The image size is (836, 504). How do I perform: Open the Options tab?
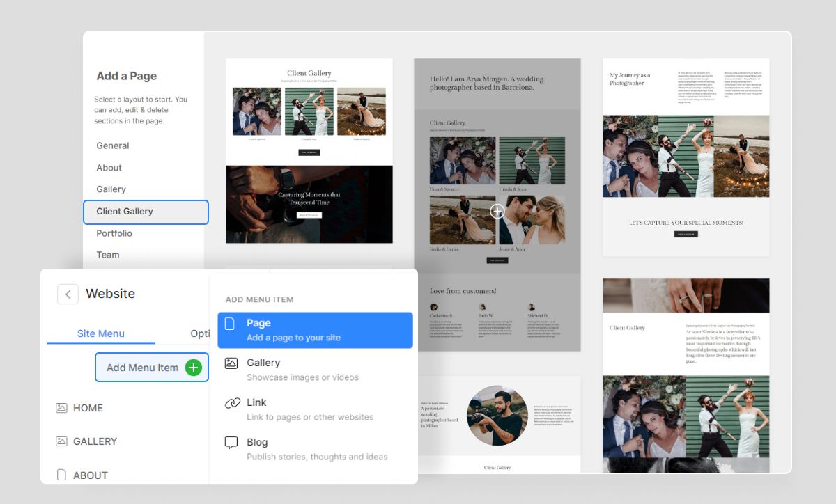click(200, 333)
